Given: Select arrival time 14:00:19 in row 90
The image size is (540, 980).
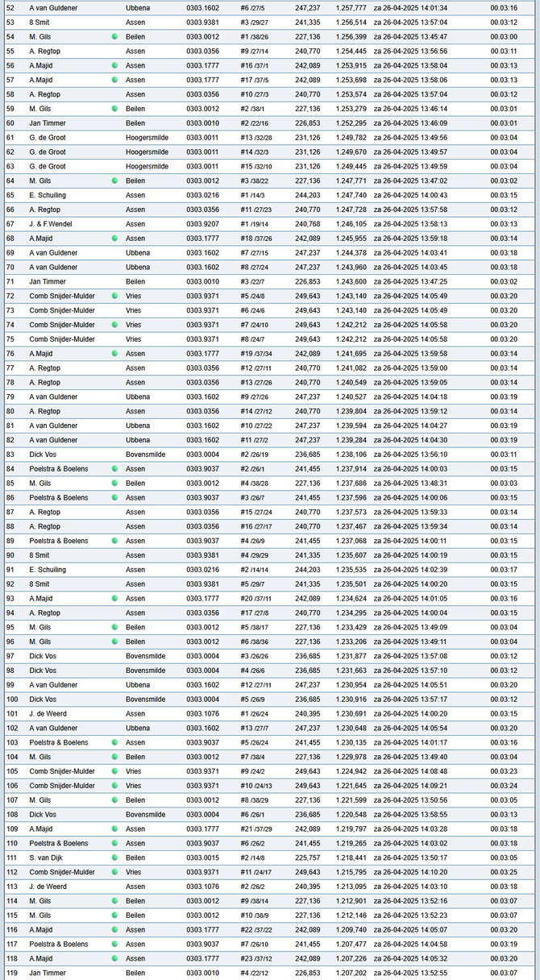Looking at the screenshot, I should tap(434, 555).
